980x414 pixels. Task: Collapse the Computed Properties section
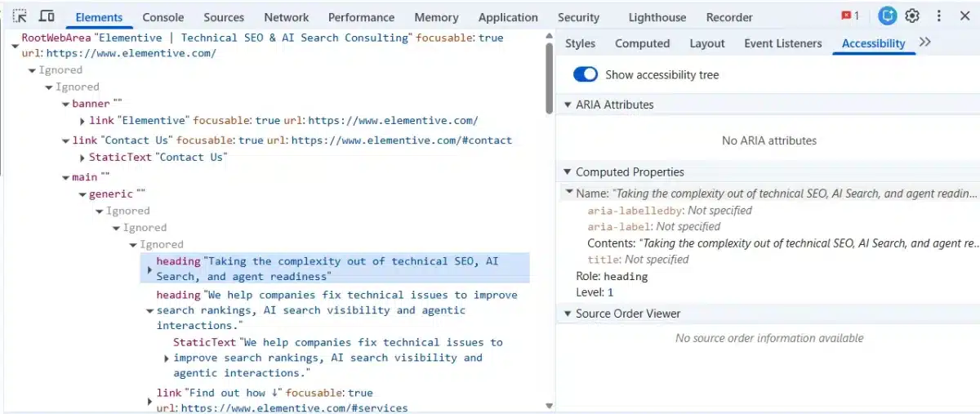tap(567, 172)
